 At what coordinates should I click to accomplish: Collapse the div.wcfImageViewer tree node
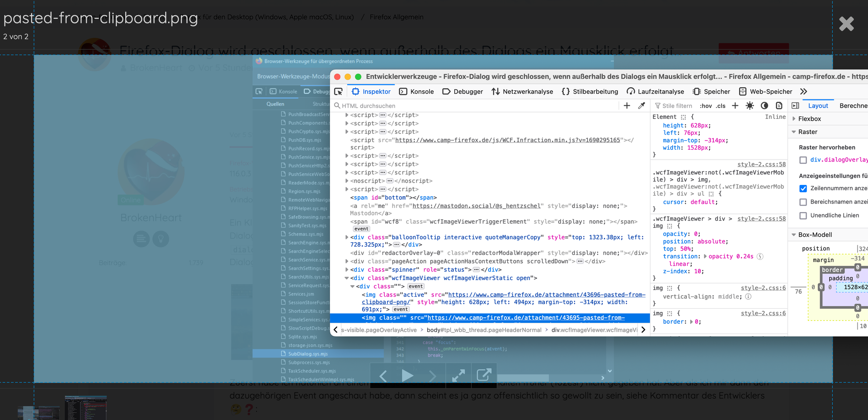click(x=347, y=278)
